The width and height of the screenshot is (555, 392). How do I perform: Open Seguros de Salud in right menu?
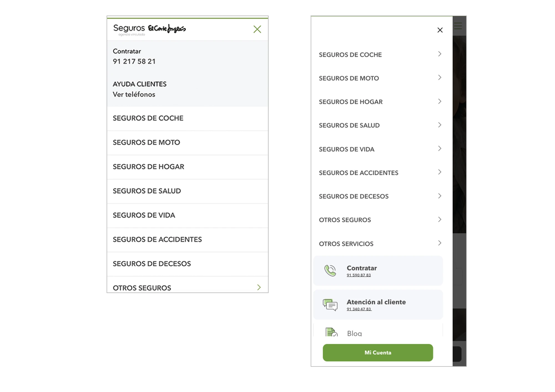pyautogui.click(x=349, y=125)
